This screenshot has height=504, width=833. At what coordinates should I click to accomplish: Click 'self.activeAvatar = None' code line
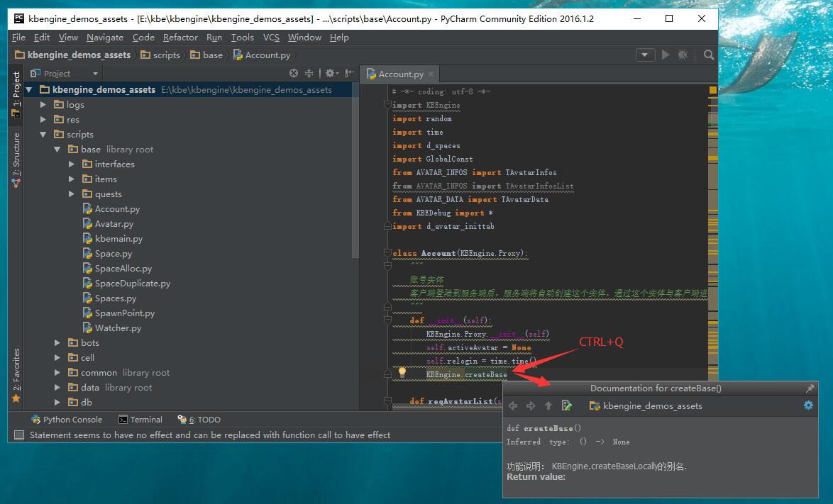tap(478, 347)
